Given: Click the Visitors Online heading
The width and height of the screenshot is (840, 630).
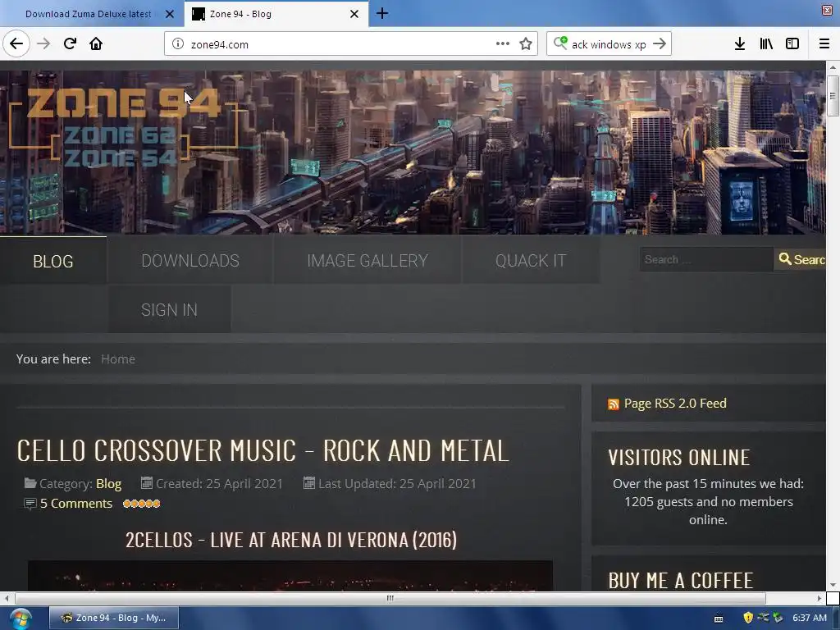Looking at the screenshot, I should [678, 458].
